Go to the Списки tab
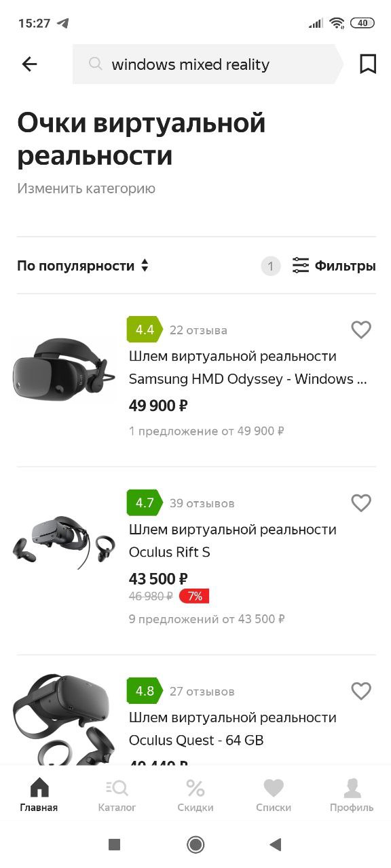 coord(274,795)
